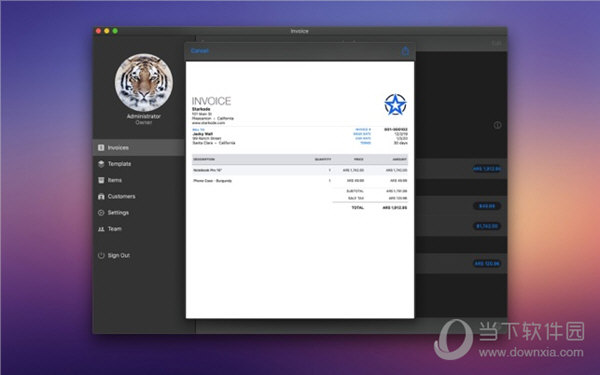This screenshot has height=375, width=600.
Task: Click the BILL TO label
Action: point(198,130)
